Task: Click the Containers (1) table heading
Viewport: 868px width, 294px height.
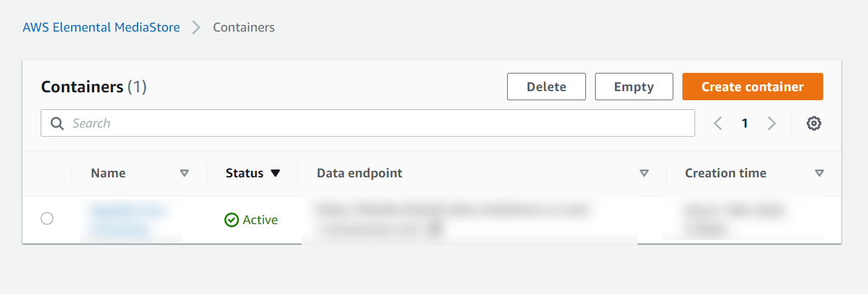Action: pos(94,87)
